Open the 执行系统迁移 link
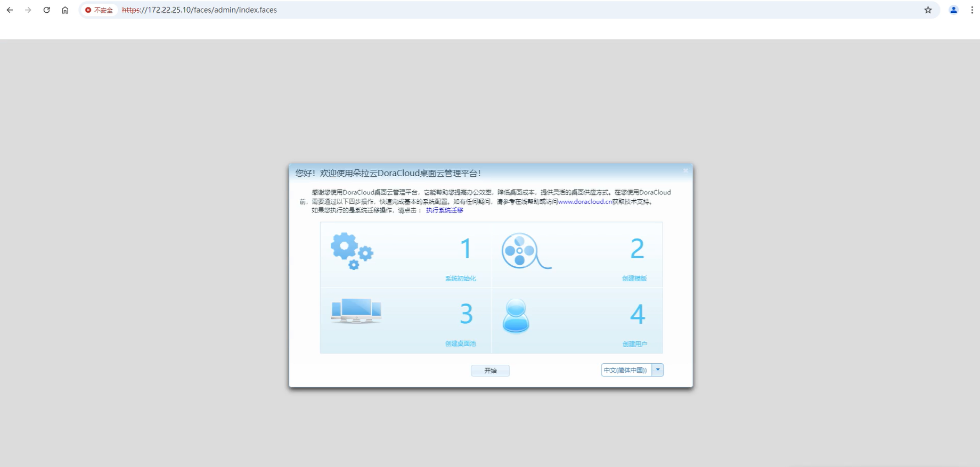The image size is (980, 467). (445, 210)
